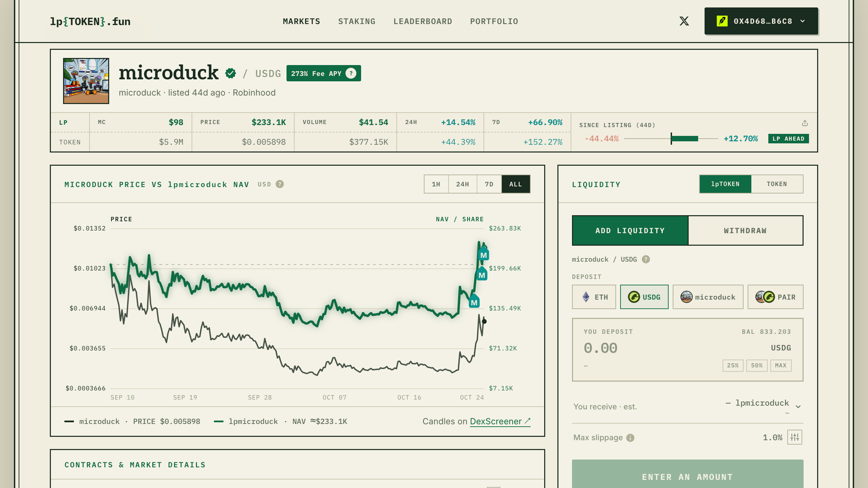The image size is (868, 488).
Task: Go to the STAKING page
Action: click(357, 21)
